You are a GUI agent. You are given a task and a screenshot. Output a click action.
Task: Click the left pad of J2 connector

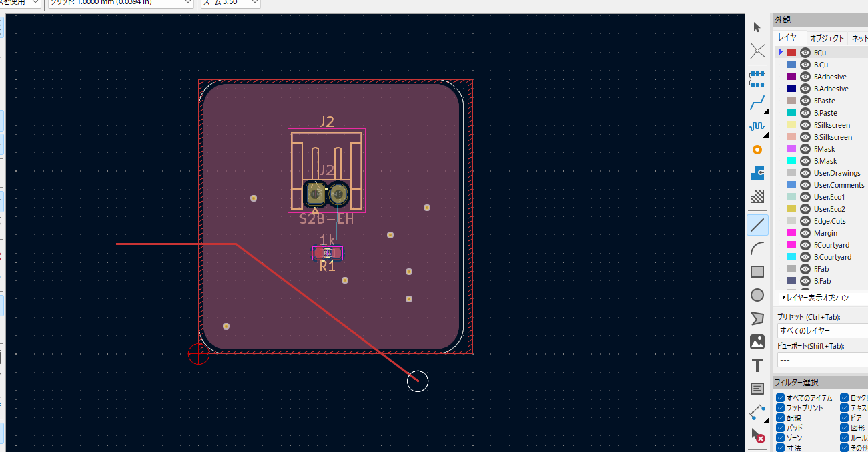click(x=315, y=194)
